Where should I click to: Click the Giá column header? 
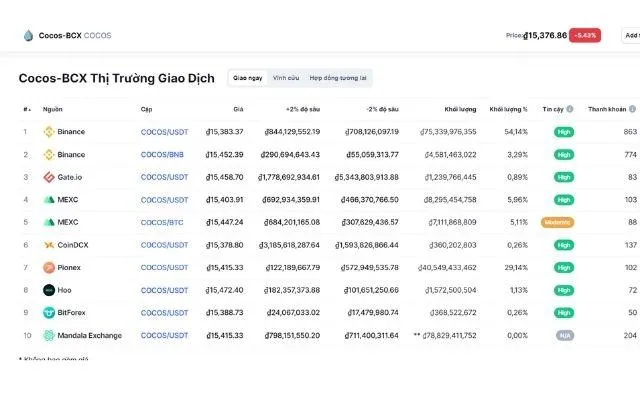point(238,109)
